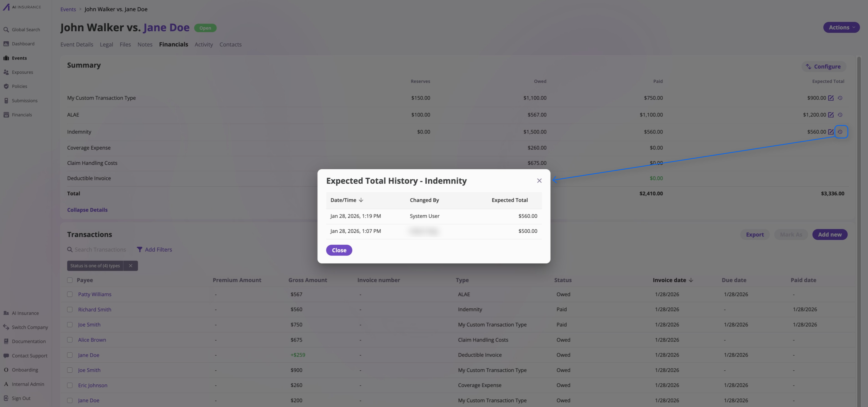Click the Events breadcrumb link
868x407 pixels.
pos(68,10)
